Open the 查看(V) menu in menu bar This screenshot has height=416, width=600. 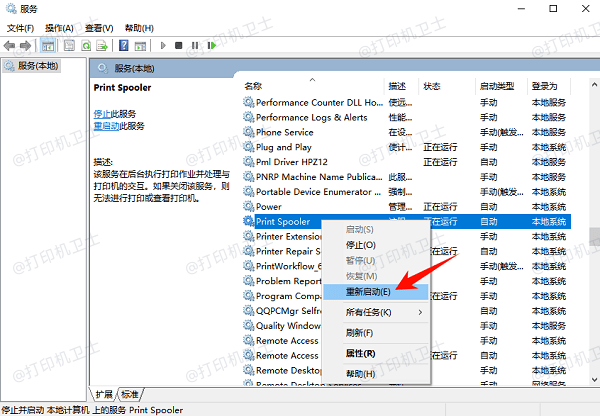[98, 28]
